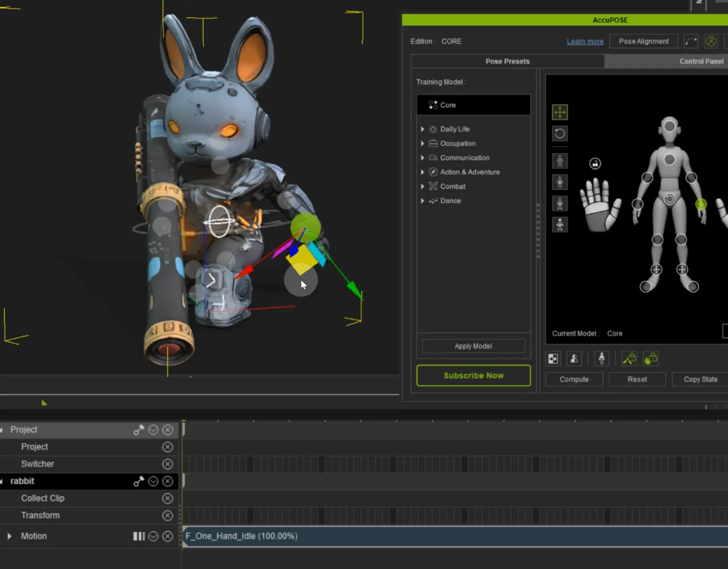Image resolution: width=728 pixels, height=569 pixels.
Task: Open the Learn more link
Action: click(x=585, y=41)
